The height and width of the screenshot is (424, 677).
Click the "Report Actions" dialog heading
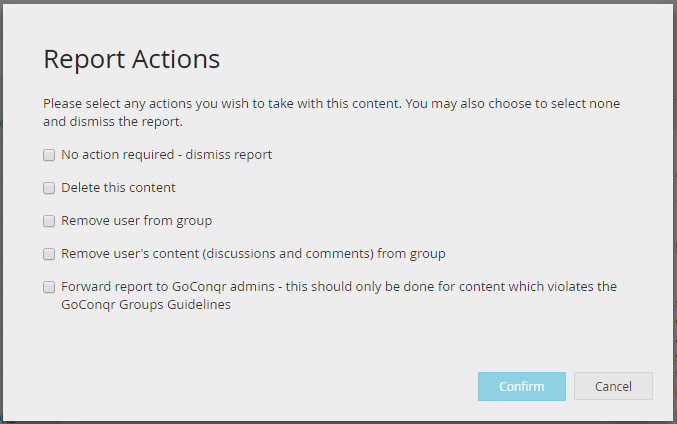131,59
